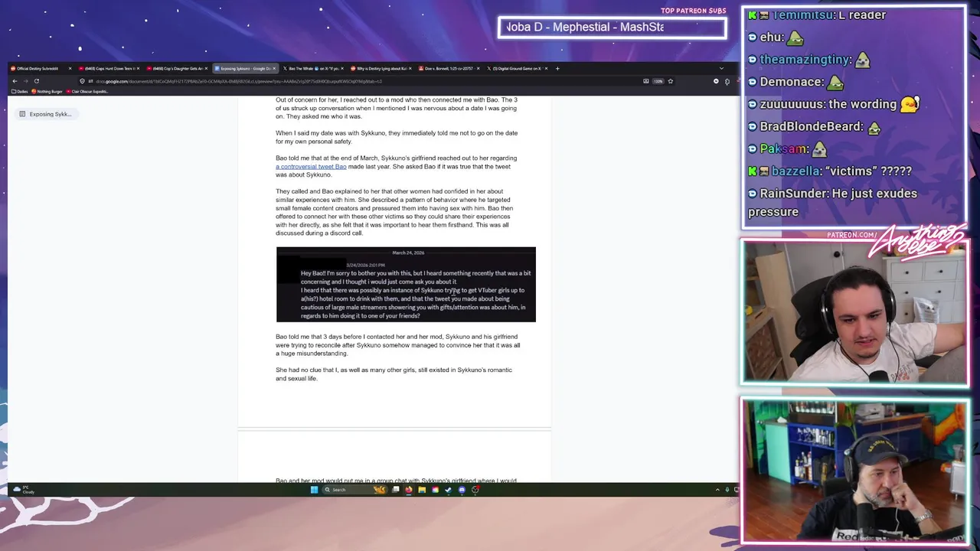Click the top Patreon subs ticker

pos(612,28)
